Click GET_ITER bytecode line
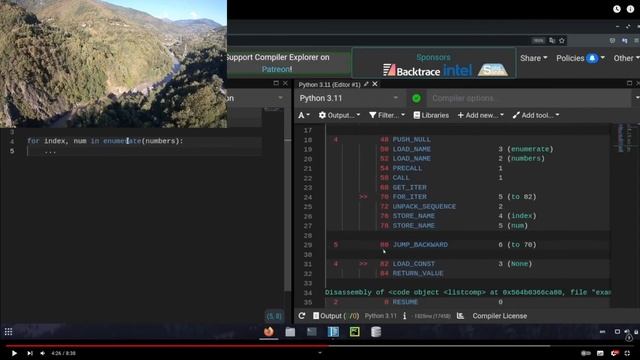The image size is (640, 360). point(409,187)
